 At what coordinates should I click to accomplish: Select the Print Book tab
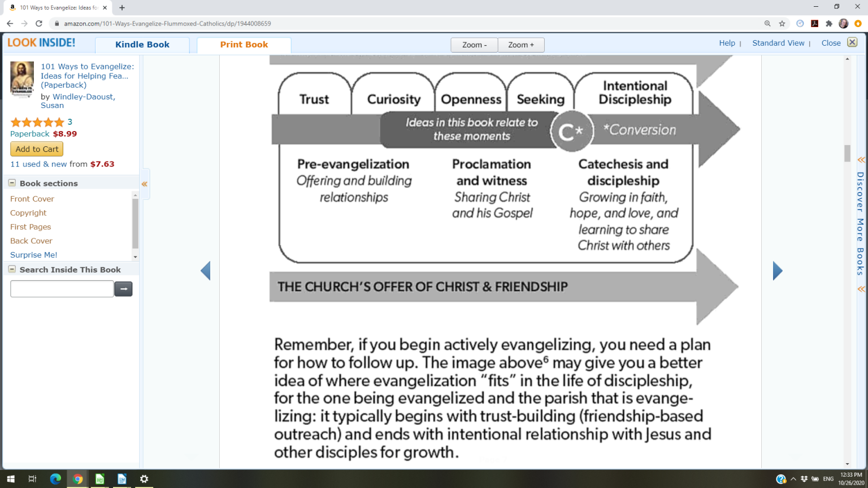coord(244,45)
